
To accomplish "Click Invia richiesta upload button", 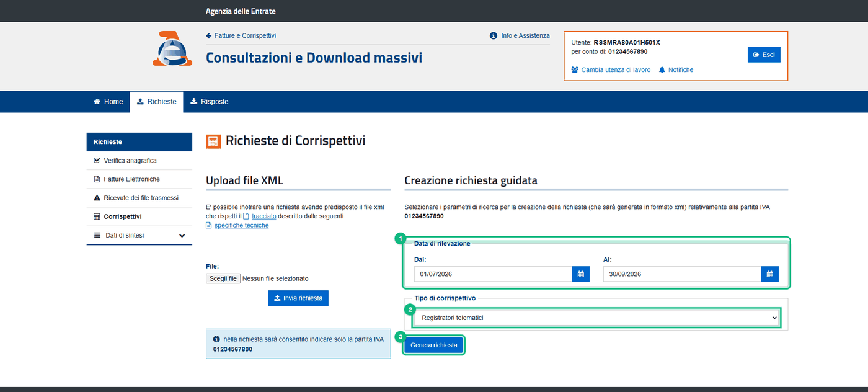I will tap(299, 298).
